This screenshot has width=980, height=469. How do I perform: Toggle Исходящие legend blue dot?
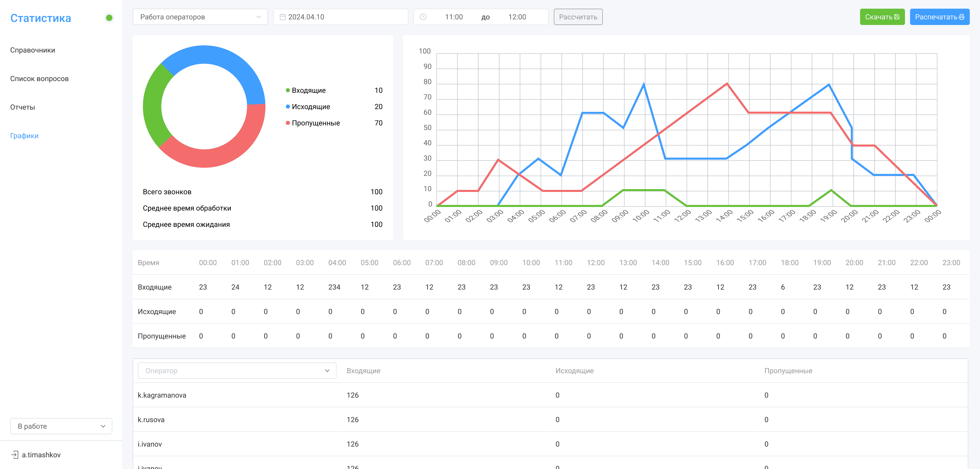288,107
